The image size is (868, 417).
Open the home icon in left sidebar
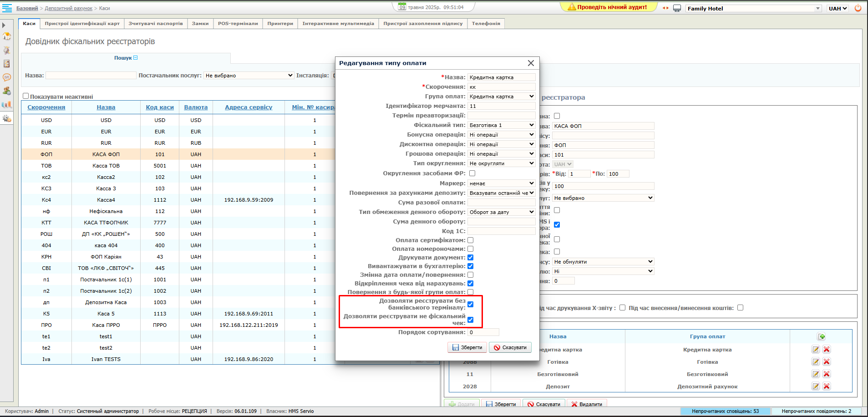(x=7, y=36)
